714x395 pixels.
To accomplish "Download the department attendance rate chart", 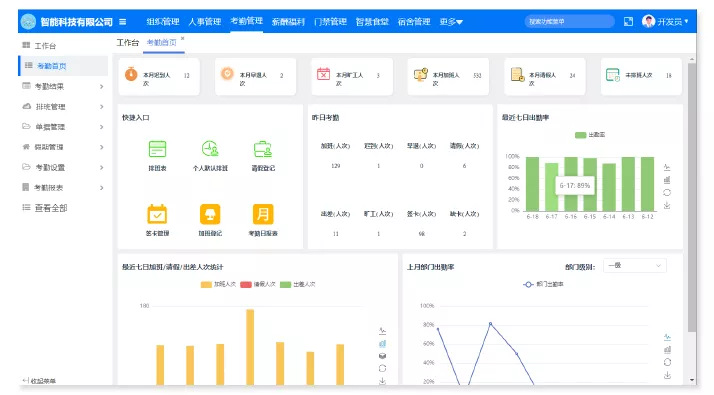I will (667, 375).
